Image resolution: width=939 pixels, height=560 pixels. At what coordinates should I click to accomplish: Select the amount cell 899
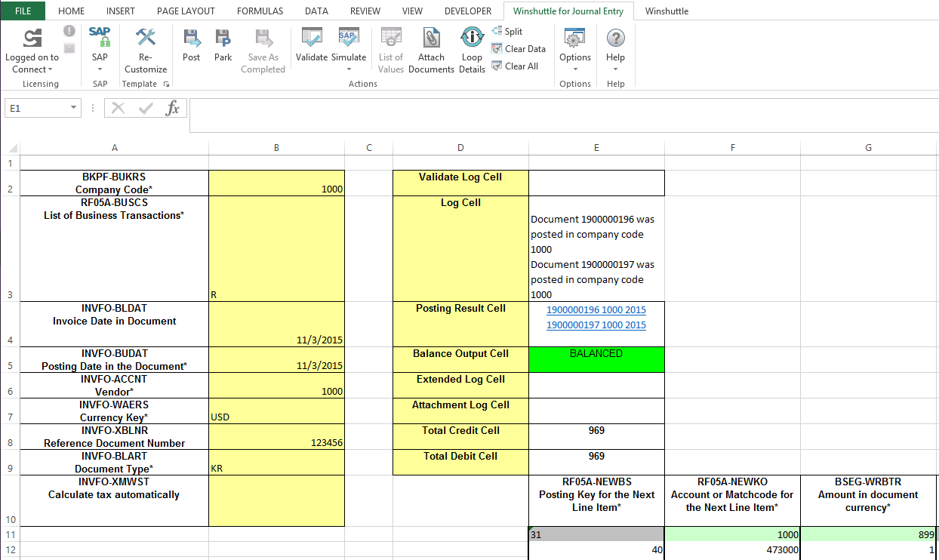[868, 534]
